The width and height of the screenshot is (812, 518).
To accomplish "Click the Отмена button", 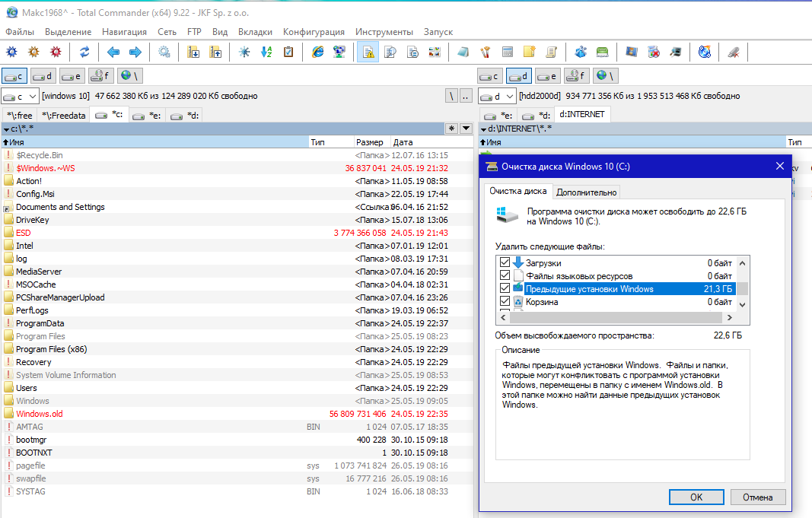I will [x=757, y=497].
